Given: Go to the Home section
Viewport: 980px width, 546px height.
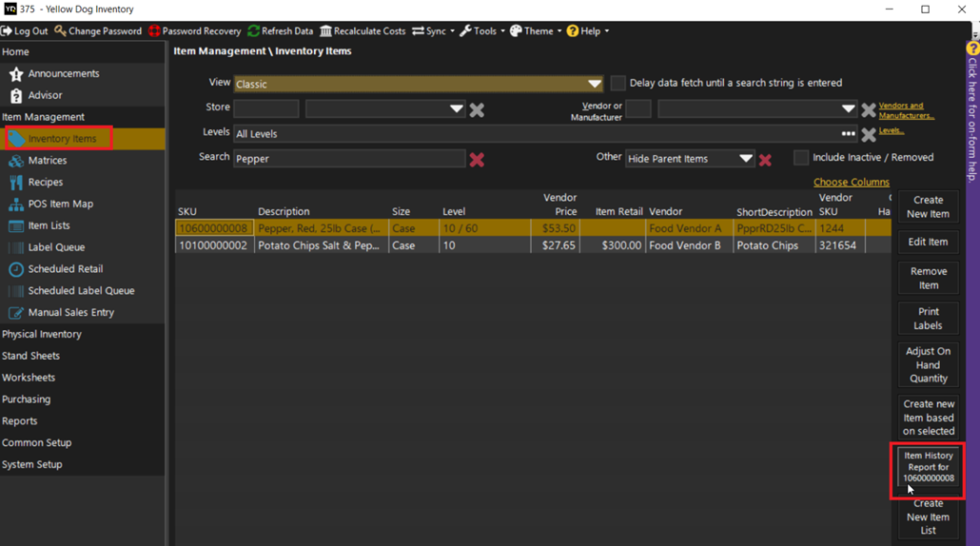Looking at the screenshot, I should pos(15,52).
